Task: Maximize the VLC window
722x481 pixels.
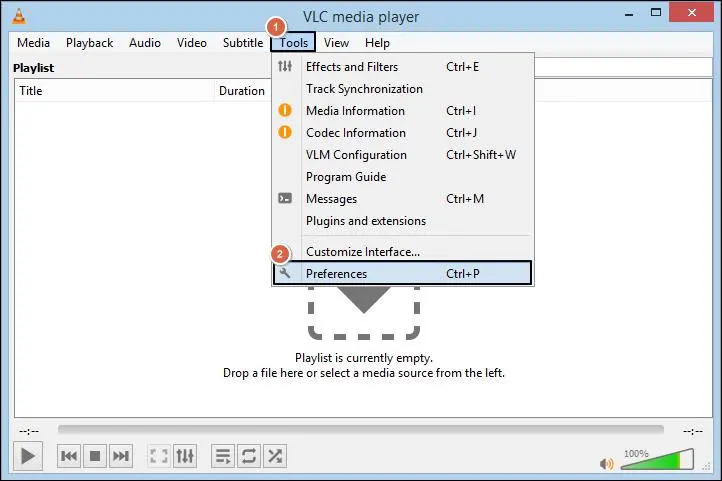Action: click(656, 13)
